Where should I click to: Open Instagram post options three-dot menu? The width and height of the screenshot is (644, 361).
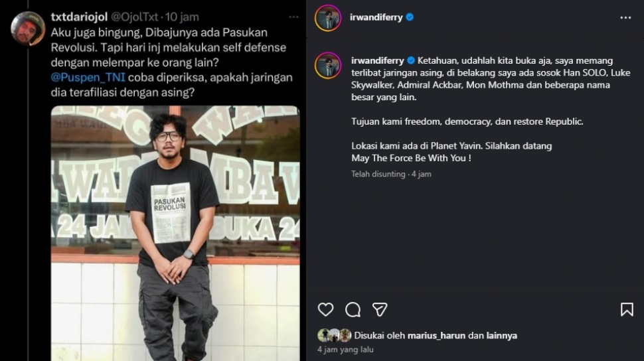pyautogui.click(x=625, y=18)
